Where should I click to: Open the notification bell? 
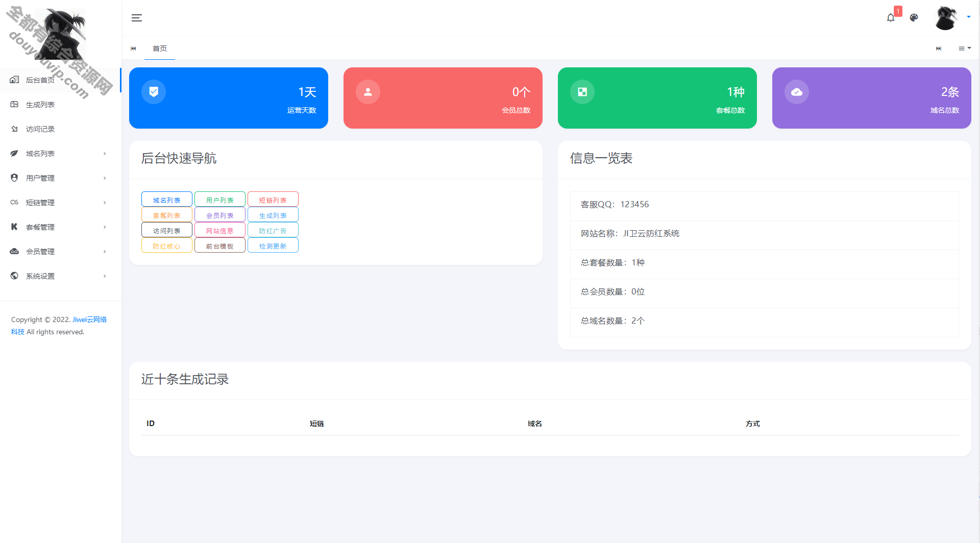coord(891,18)
